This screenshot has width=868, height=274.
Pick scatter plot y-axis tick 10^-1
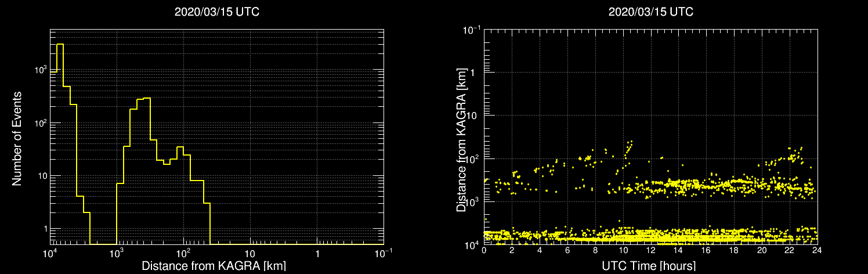(x=472, y=28)
